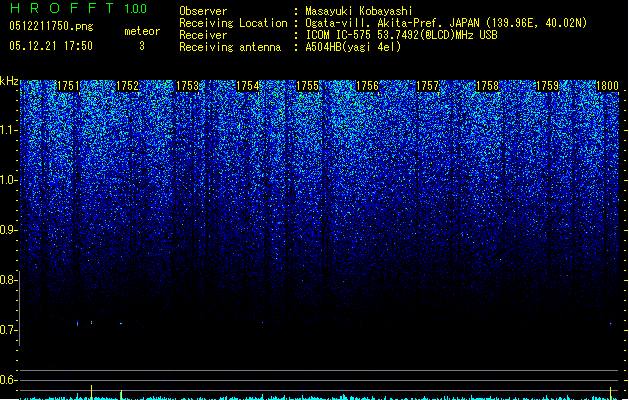629x400 pixels.
Task: Click the 1756 time marker
Action: [x=367, y=86]
